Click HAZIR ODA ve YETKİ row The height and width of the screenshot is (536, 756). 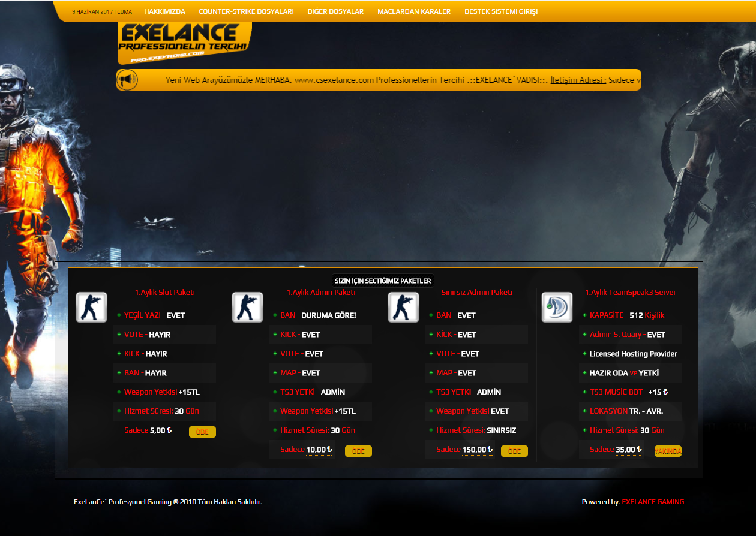(630, 373)
